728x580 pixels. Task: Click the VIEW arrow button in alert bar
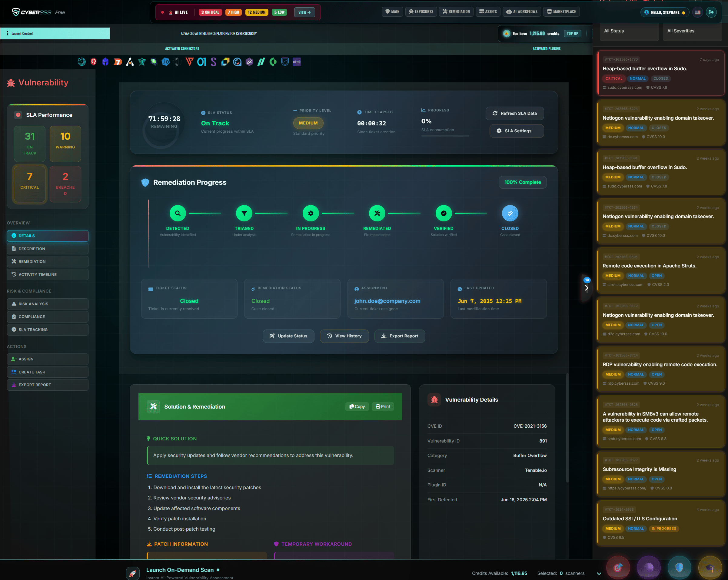304,12
